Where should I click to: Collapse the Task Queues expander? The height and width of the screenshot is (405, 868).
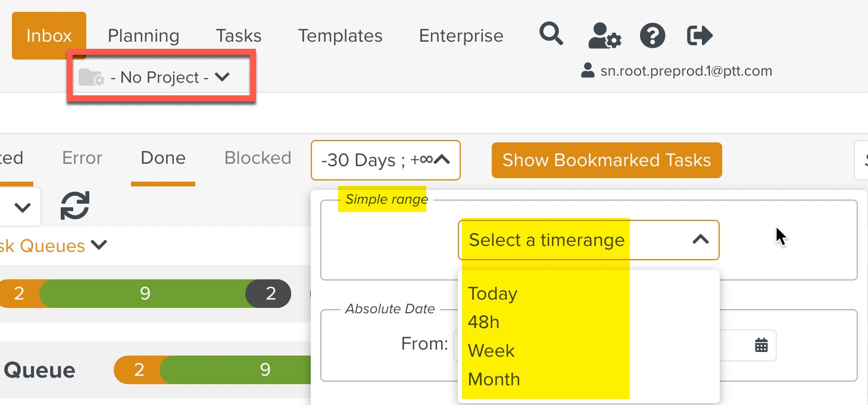click(x=99, y=245)
